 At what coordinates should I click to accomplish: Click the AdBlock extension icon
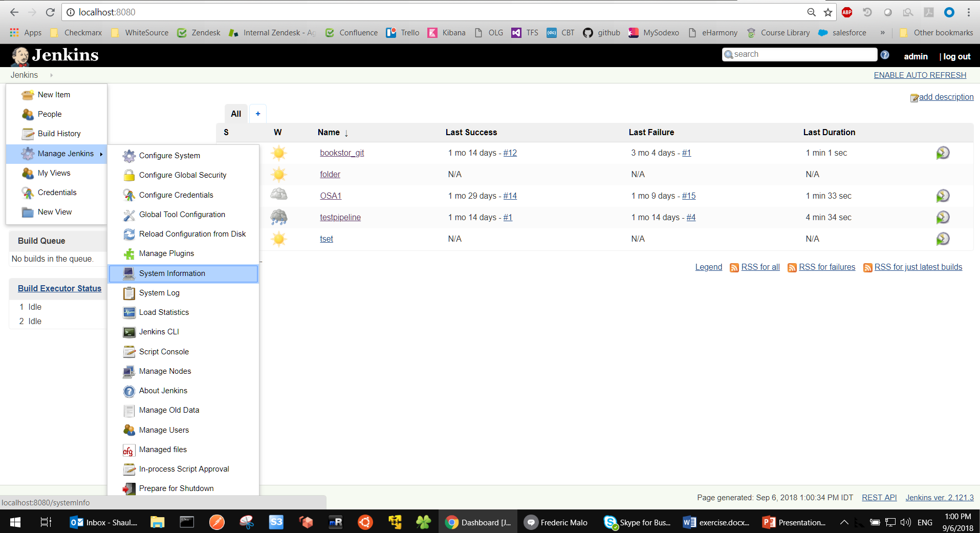[x=847, y=12]
